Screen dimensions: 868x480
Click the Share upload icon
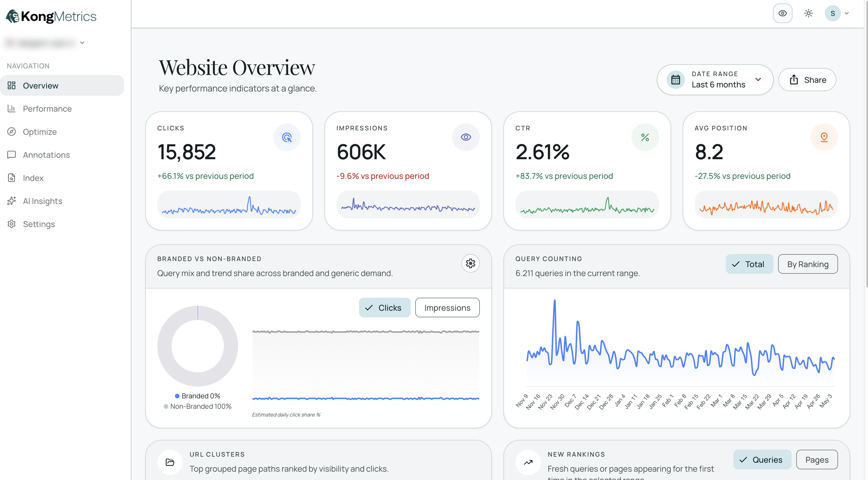click(794, 80)
